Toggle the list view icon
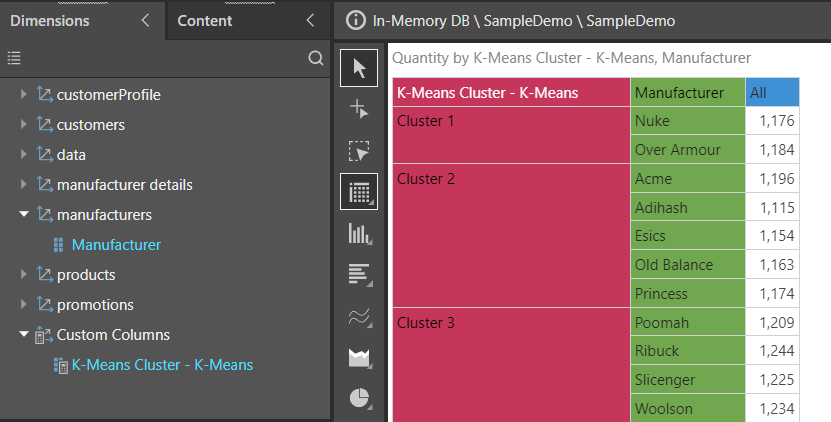 coord(14,58)
